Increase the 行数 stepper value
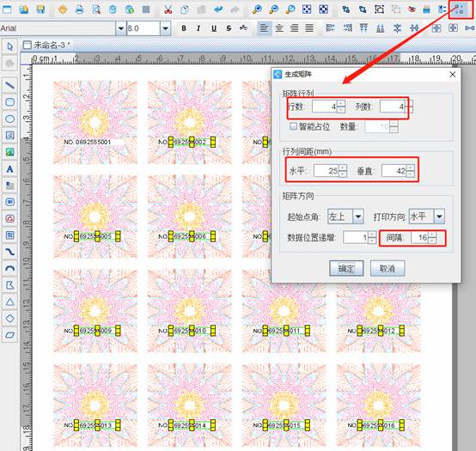476x451 pixels. [x=341, y=103]
